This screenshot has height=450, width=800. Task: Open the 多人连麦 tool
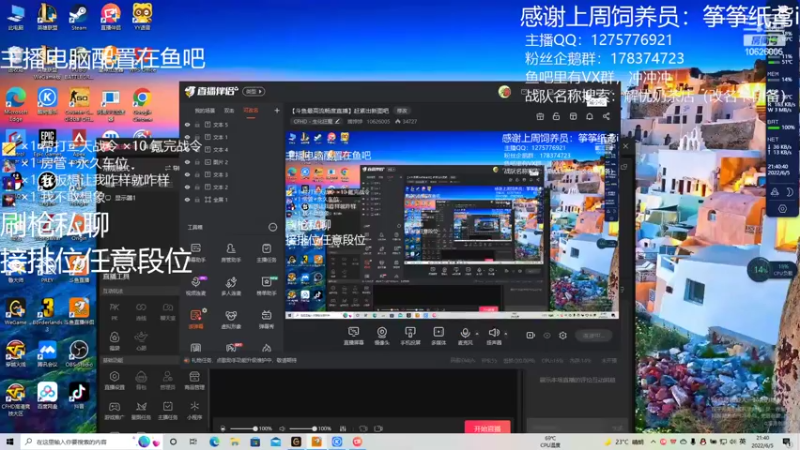pos(231,286)
